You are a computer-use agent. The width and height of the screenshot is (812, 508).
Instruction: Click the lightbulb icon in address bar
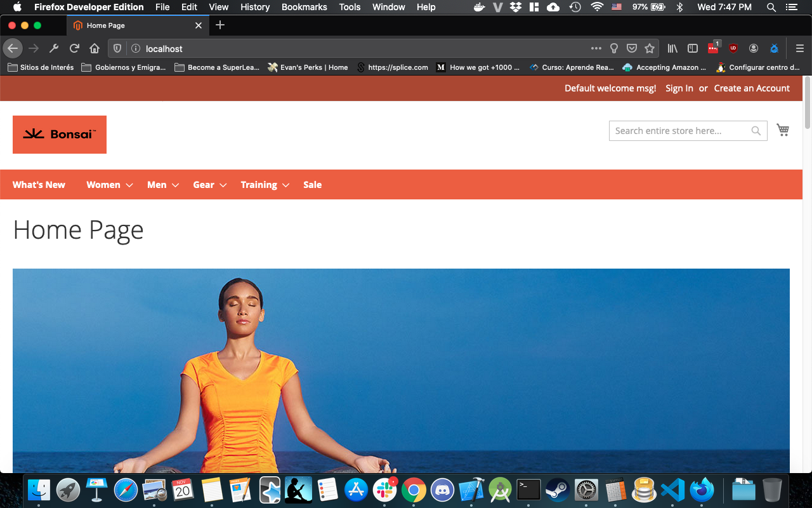tap(613, 48)
